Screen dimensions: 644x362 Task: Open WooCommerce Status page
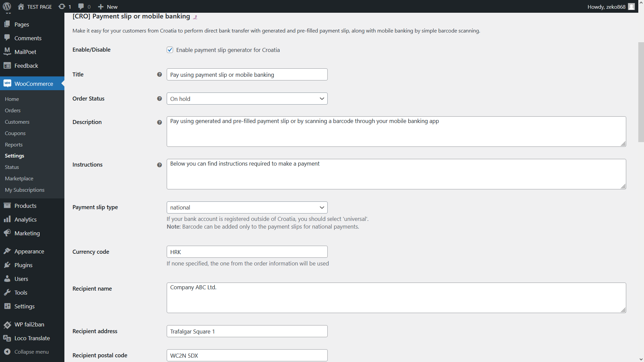(x=12, y=167)
